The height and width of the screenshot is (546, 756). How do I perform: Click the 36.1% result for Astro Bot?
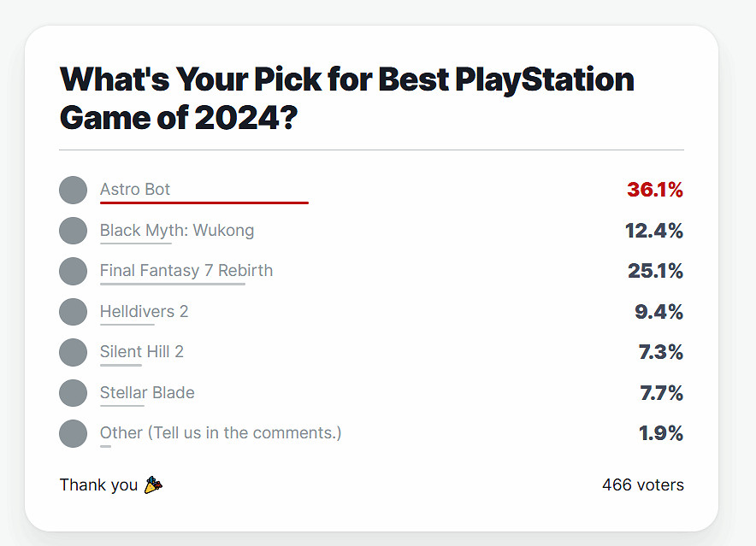[x=655, y=190]
